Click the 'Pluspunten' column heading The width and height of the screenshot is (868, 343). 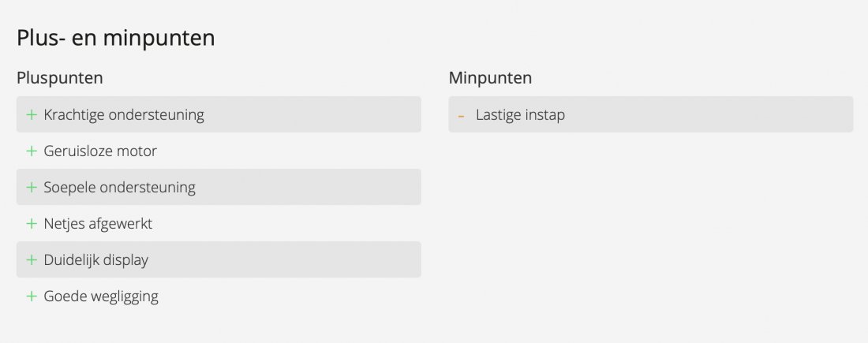click(x=60, y=78)
